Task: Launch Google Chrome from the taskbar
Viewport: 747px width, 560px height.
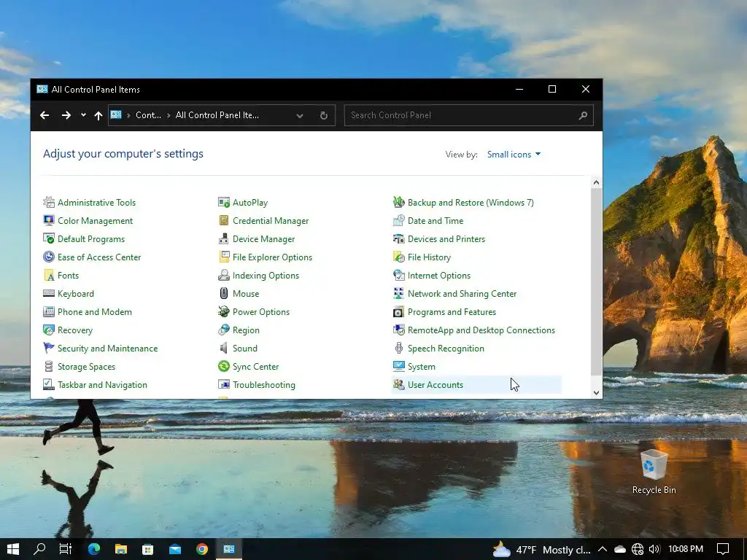Action: point(202,549)
